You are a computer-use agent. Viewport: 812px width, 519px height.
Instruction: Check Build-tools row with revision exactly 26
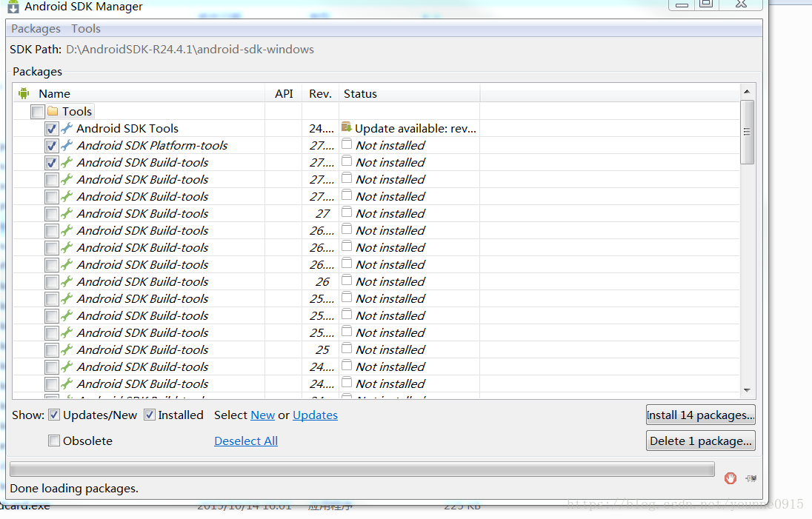coord(51,282)
